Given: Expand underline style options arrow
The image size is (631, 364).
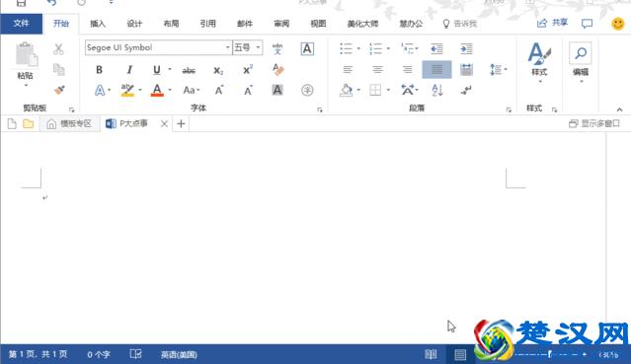Looking at the screenshot, I should [x=170, y=70].
